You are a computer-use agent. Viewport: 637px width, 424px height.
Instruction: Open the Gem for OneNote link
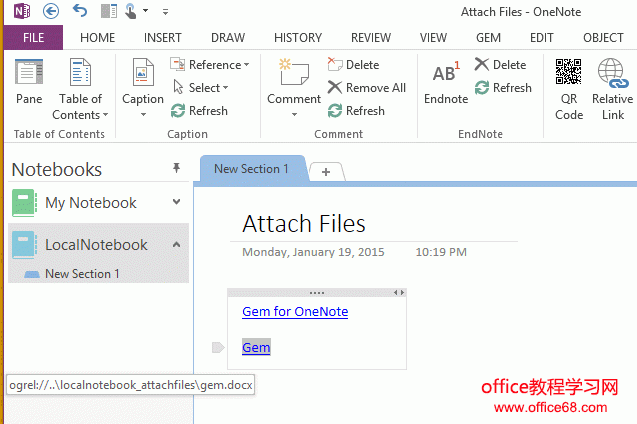coord(295,312)
